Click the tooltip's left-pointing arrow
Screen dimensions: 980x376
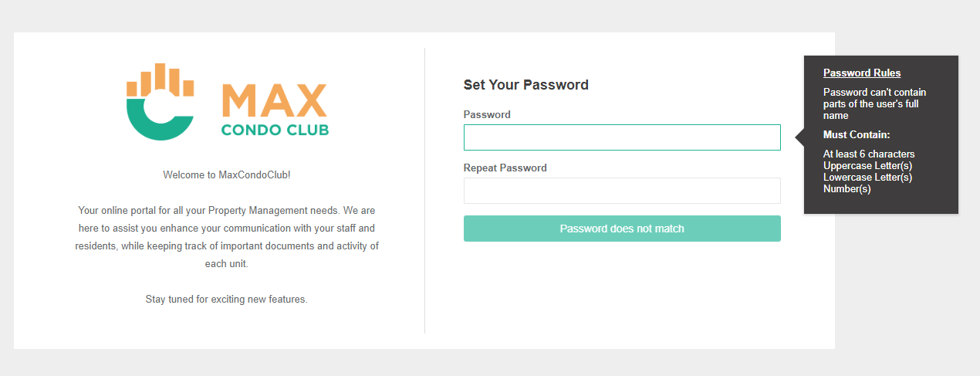[800, 137]
